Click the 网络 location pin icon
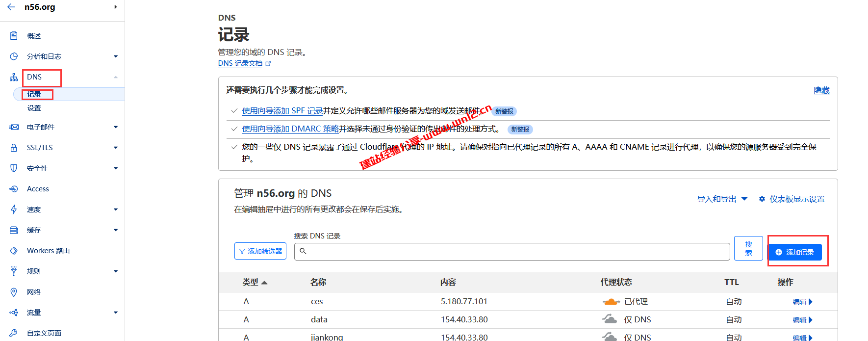 tap(14, 292)
